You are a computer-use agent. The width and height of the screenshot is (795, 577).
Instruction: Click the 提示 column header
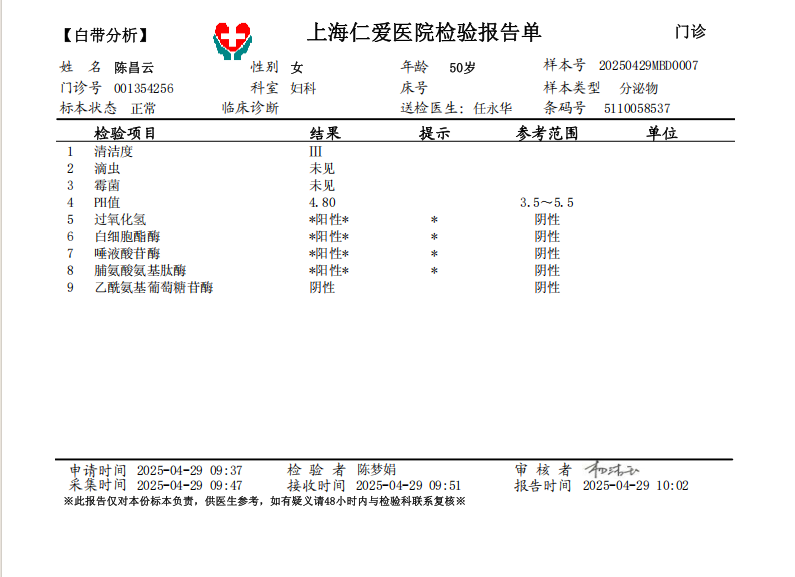(x=435, y=133)
